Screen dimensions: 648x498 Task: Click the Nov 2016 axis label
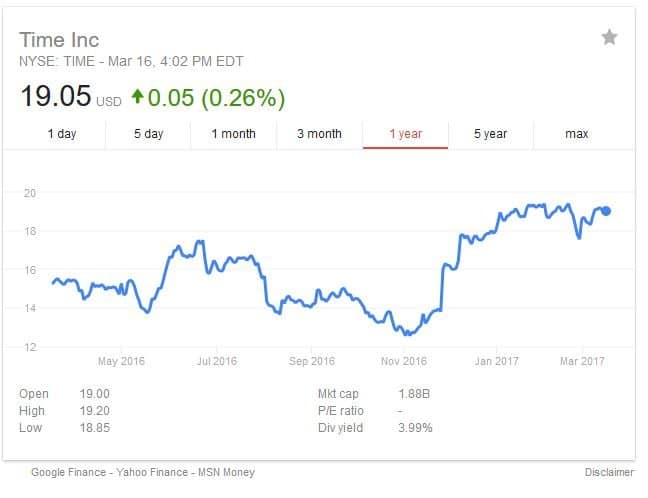(x=404, y=361)
